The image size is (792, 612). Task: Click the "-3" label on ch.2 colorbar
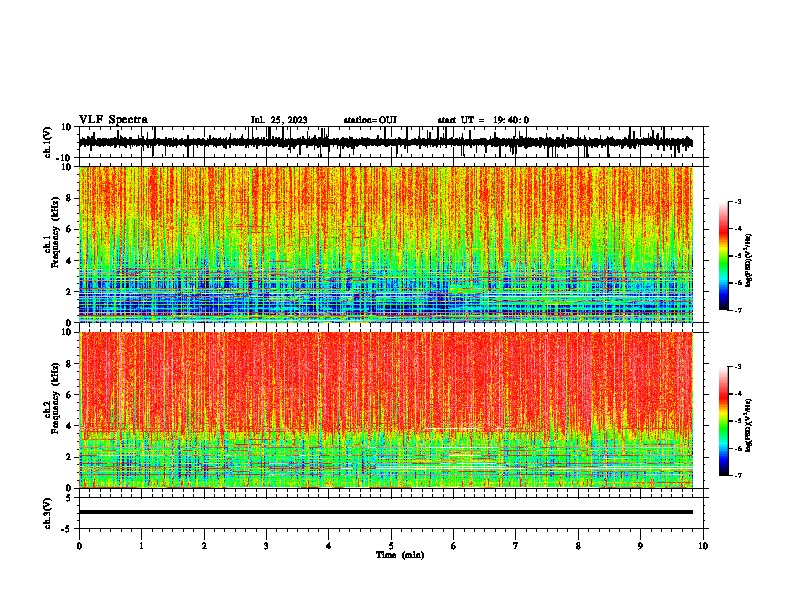[737, 367]
